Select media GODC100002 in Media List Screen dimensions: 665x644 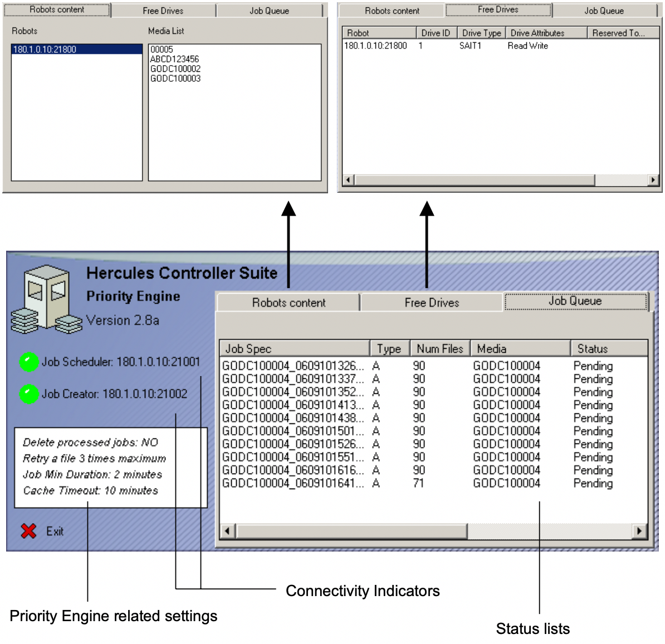175,69
